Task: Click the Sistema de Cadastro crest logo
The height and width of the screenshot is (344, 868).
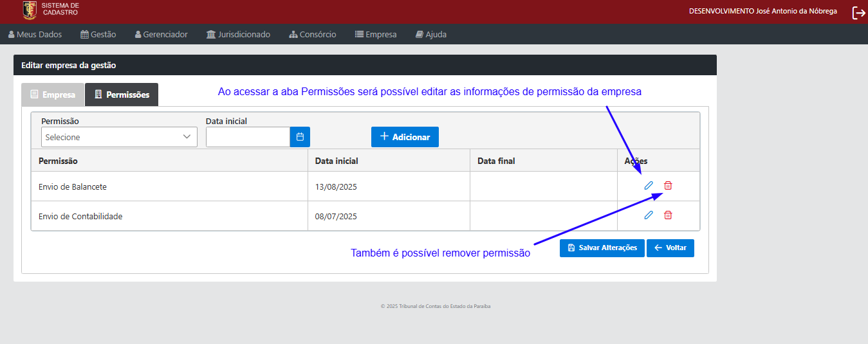Action: tap(30, 10)
